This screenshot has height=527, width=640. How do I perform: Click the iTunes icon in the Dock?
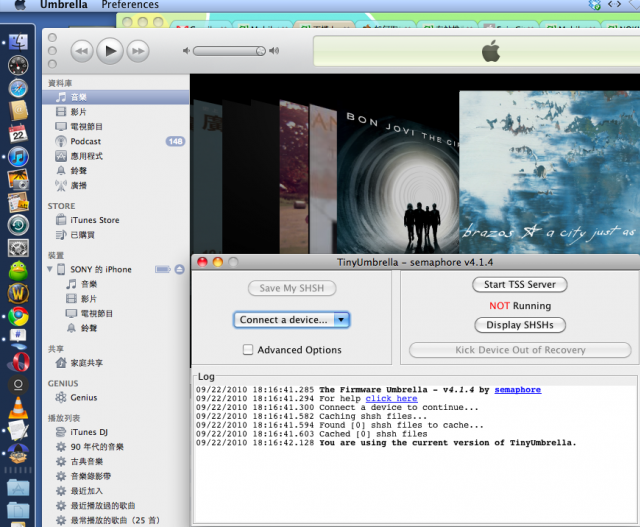(x=18, y=157)
